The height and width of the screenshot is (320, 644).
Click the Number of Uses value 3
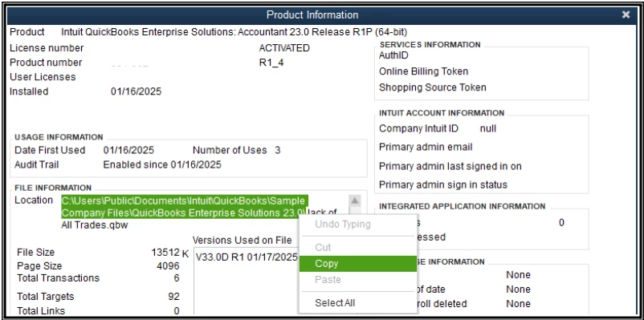click(278, 150)
